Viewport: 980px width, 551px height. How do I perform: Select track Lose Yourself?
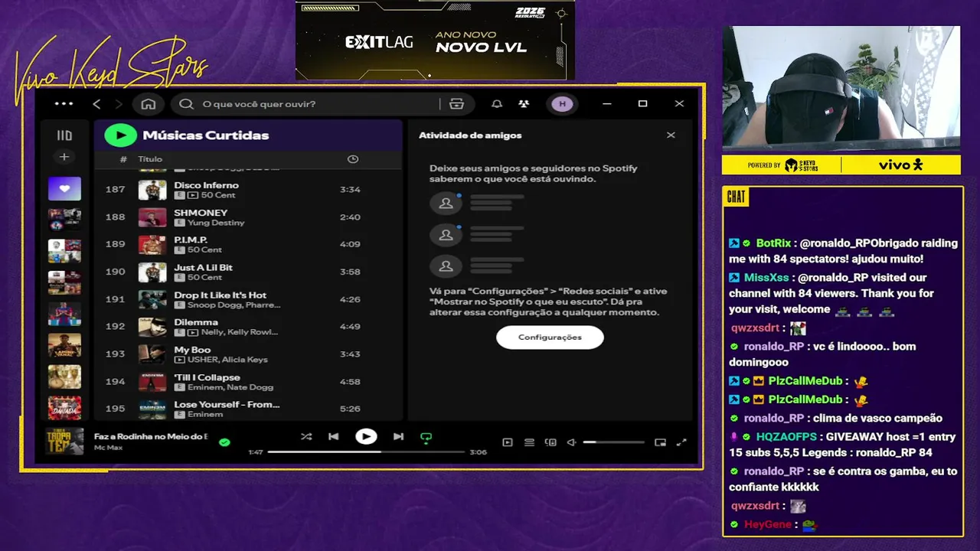click(x=249, y=409)
